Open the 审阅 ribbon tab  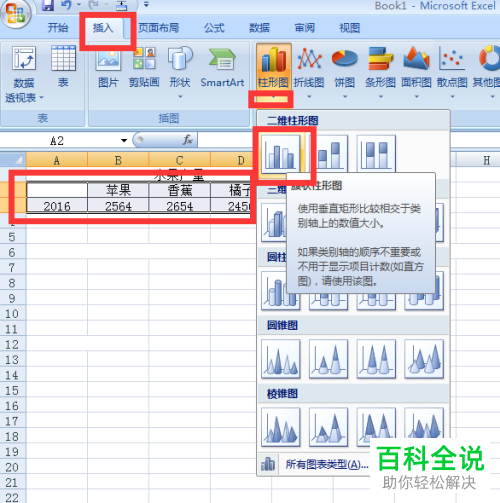pos(304,28)
